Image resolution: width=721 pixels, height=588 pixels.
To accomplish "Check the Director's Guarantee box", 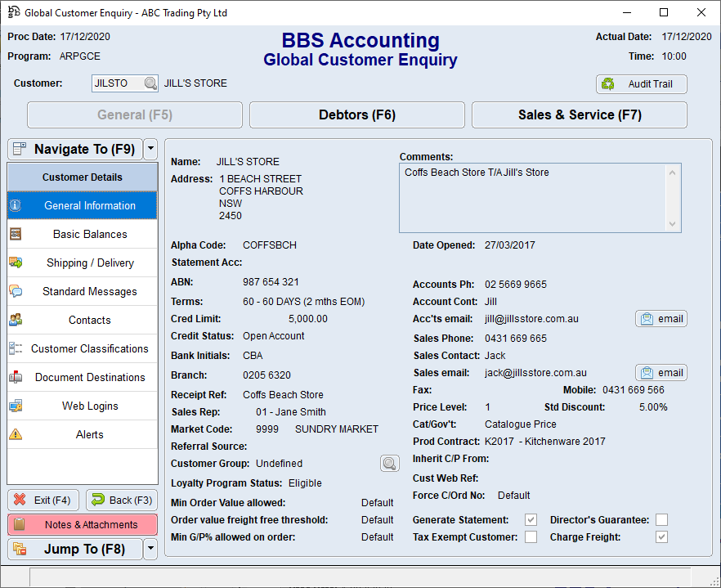I will 661,519.
